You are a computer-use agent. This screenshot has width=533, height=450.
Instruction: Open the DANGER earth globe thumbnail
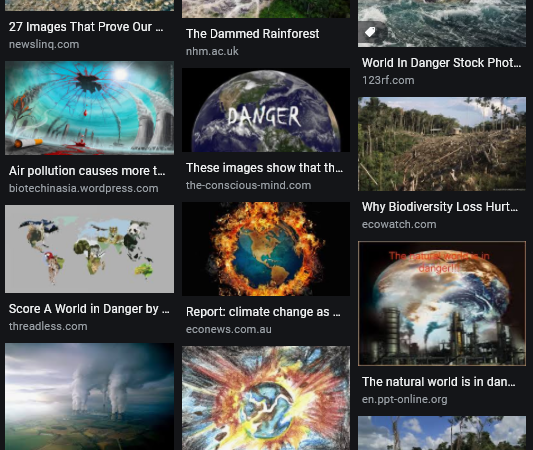[266, 110]
